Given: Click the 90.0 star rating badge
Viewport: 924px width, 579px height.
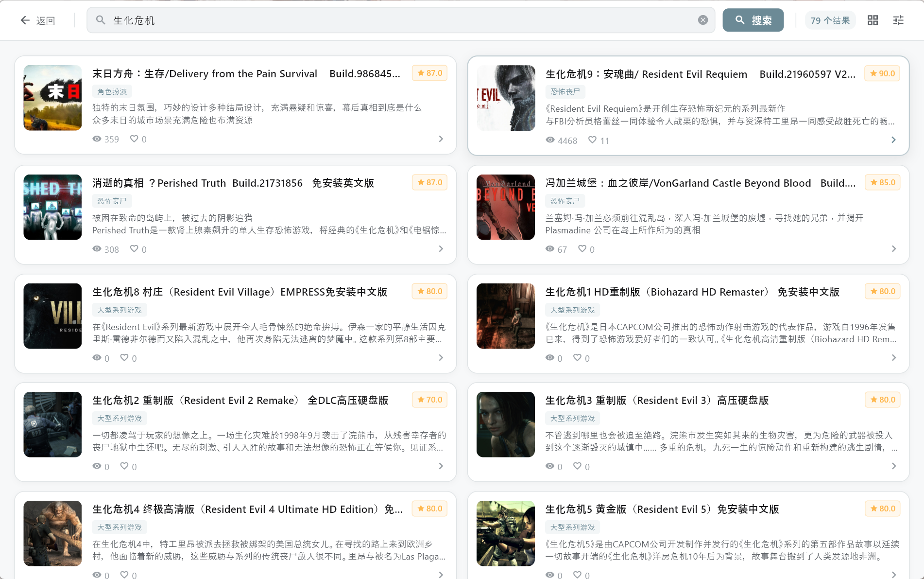Looking at the screenshot, I should point(882,73).
